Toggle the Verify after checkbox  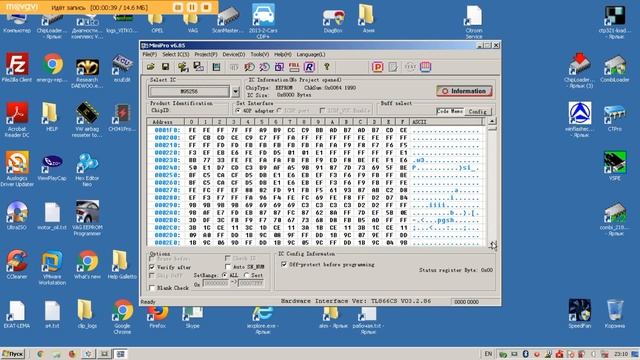(152, 267)
